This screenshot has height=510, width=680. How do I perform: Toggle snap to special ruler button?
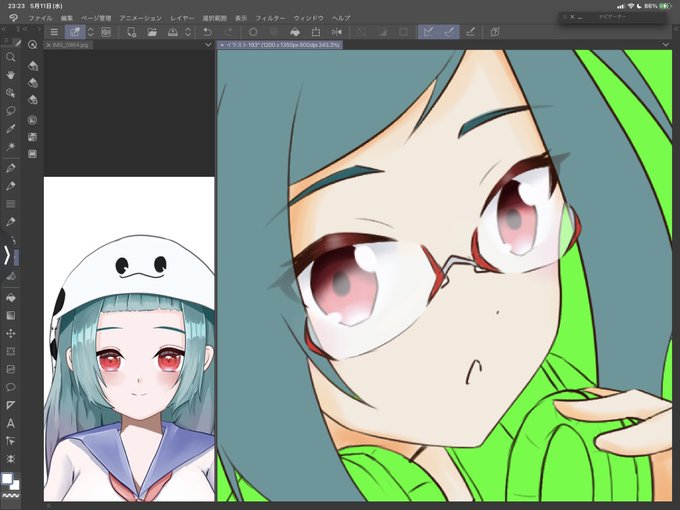449,32
